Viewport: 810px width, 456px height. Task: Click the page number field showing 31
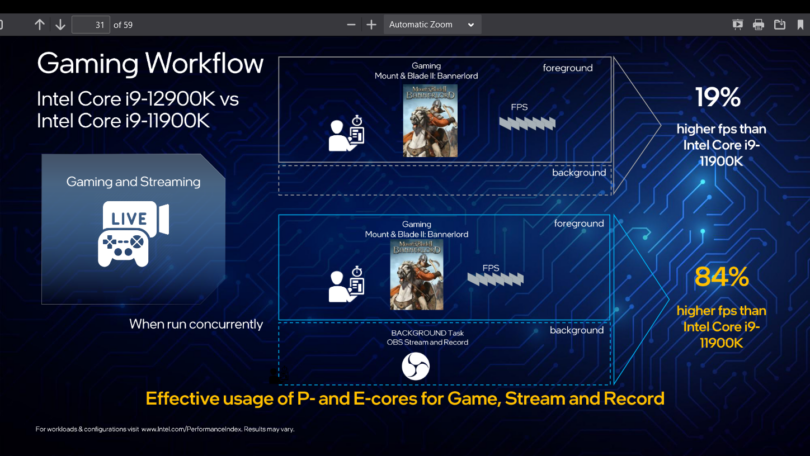click(90, 24)
